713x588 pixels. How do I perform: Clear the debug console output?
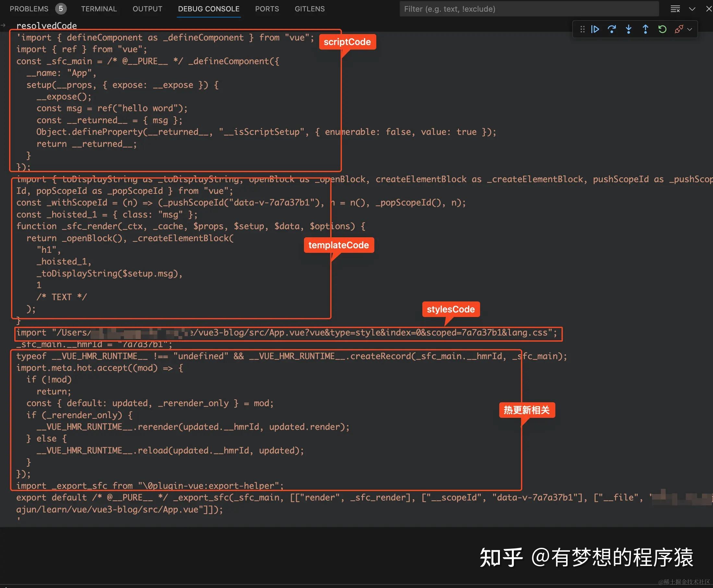tap(675, 9)
